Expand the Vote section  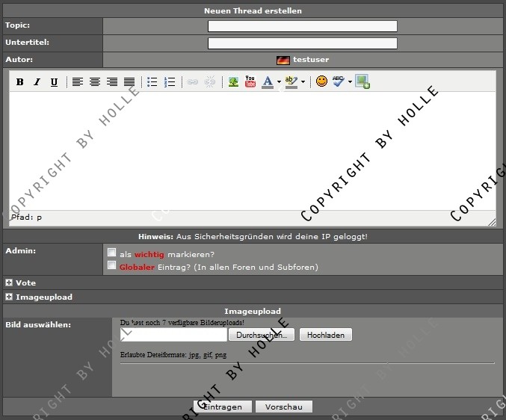9,283
